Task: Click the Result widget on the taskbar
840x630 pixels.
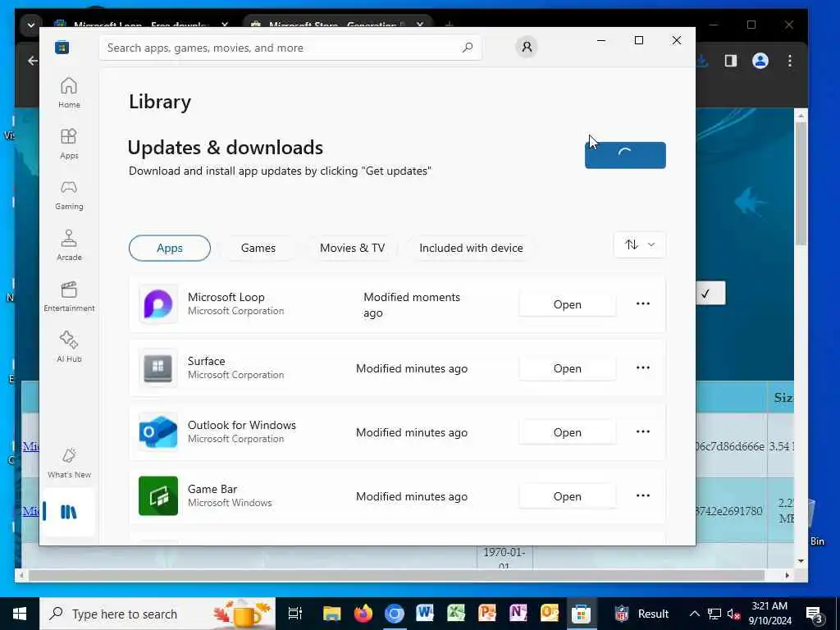Action: [x=641, y=614]
